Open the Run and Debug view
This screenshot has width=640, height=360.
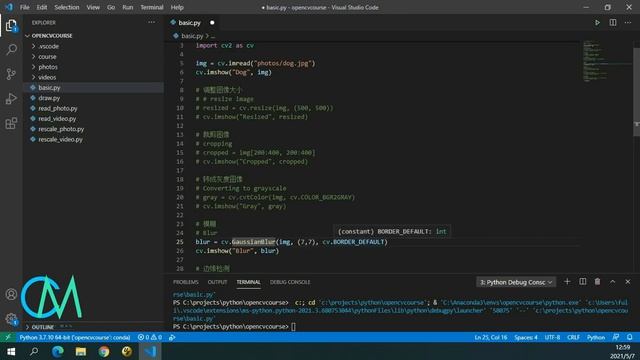11,98
